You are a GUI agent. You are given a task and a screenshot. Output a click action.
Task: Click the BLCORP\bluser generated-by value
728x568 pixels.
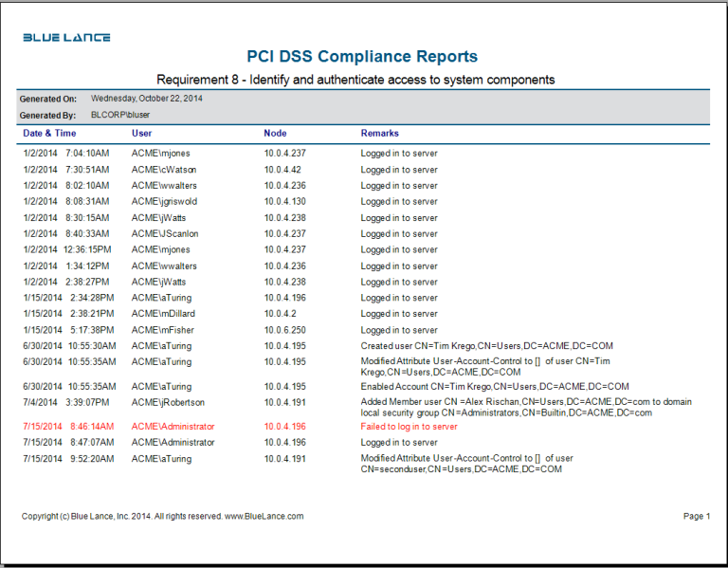(x=119, y=115)
